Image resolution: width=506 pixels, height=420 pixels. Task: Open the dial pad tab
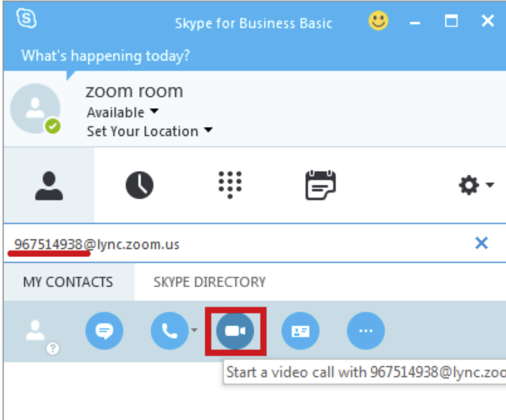(x=230, y=185)
